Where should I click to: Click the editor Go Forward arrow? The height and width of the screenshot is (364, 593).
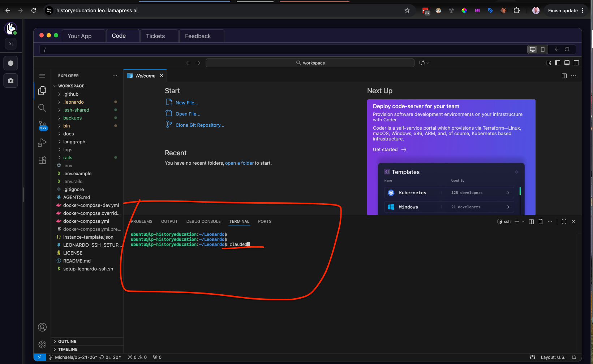click(198, 63)
